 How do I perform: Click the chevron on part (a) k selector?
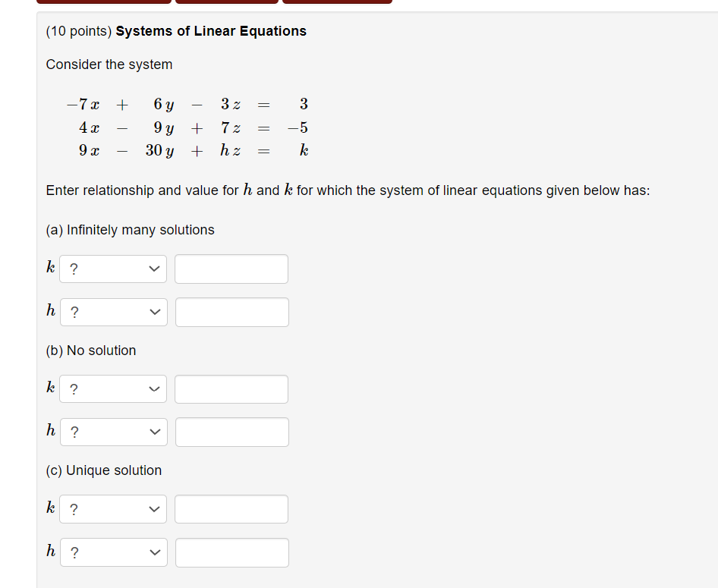(x=154, y=269)
